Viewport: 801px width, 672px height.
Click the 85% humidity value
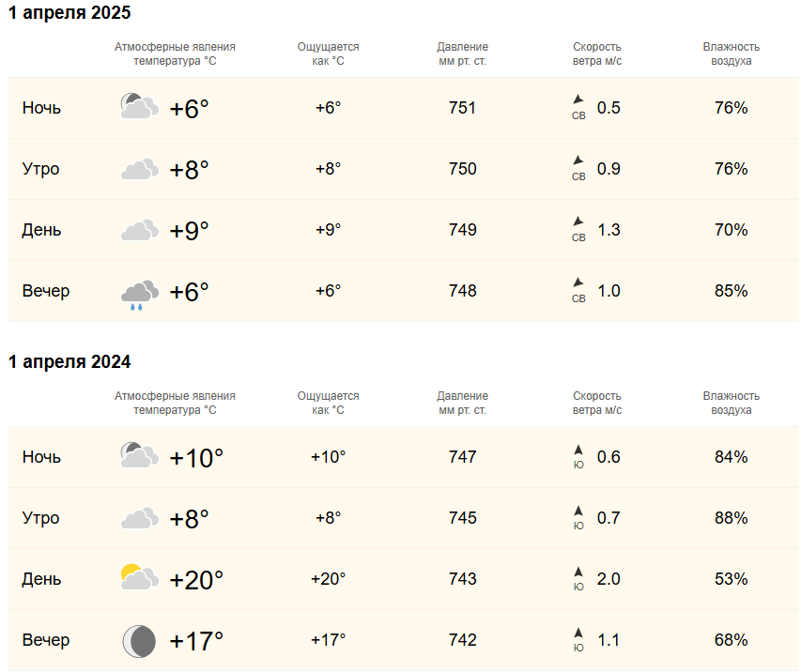click(731, 291)
